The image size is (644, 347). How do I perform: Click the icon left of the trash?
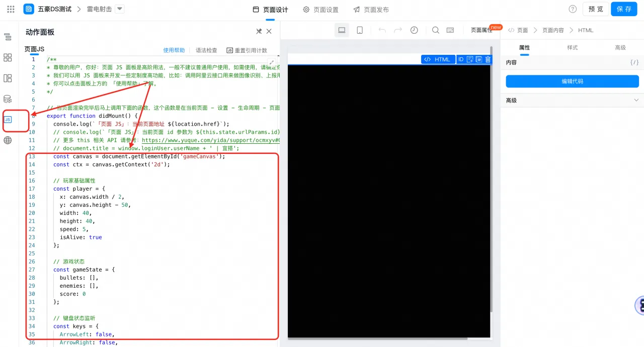tap(479, 59)
